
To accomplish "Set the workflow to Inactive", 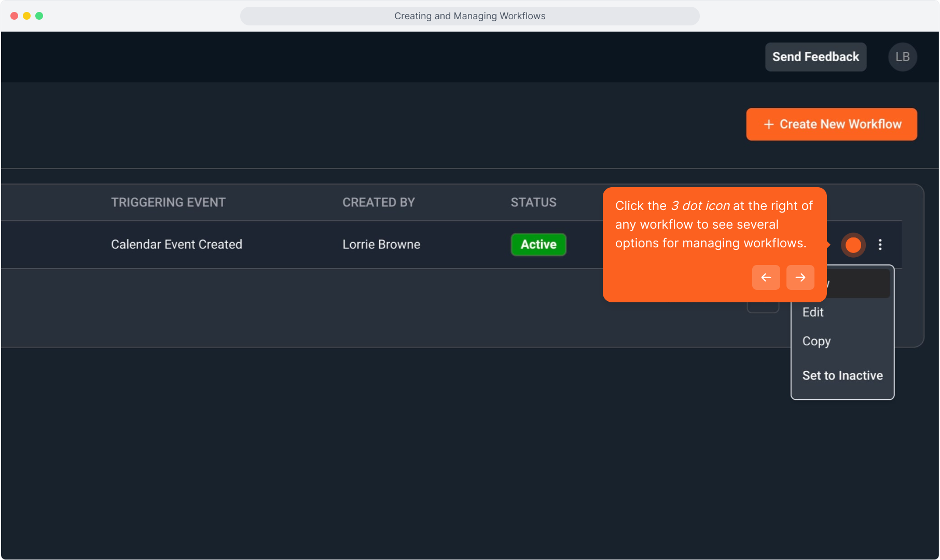I will point(842,375).
